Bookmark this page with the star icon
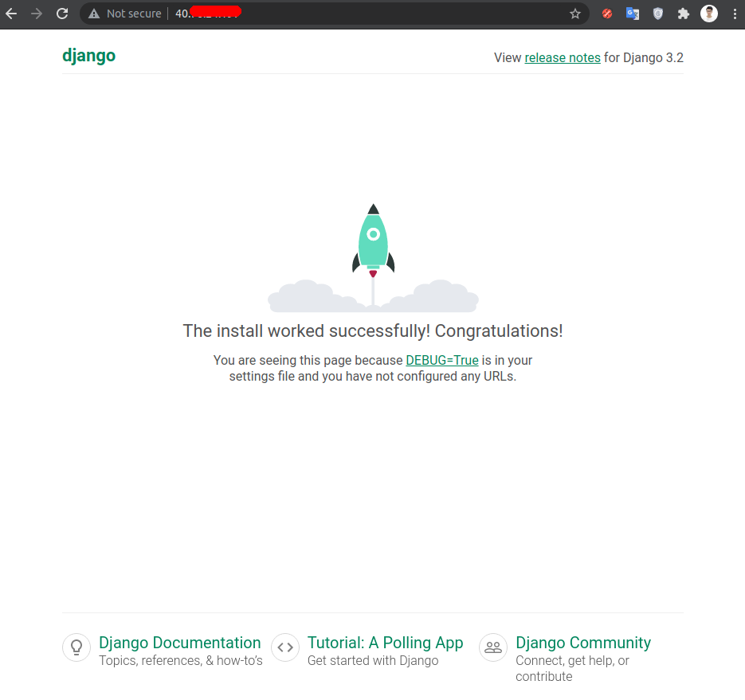Screen dimensions: 745x700 tap(575, 14)
